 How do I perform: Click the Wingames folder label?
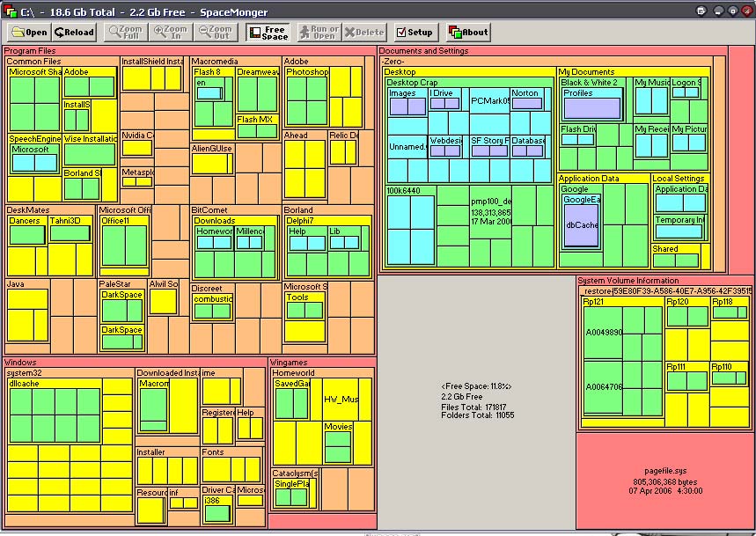coord(289,363)
